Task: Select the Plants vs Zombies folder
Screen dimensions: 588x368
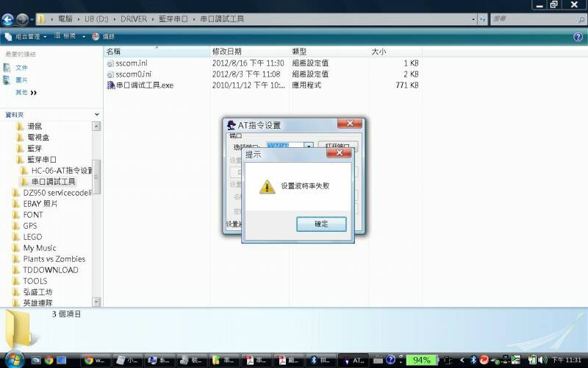Action: 54,259
